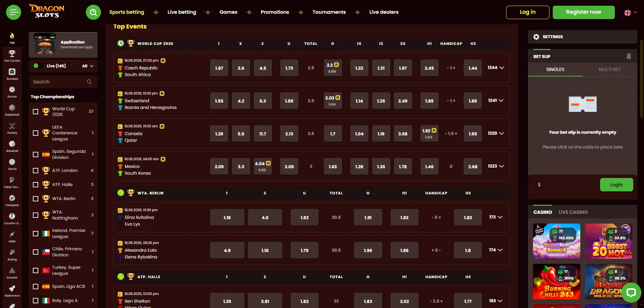Screen dimensions: 644x308
Task: Click Register now button
Action: point(584,12)
